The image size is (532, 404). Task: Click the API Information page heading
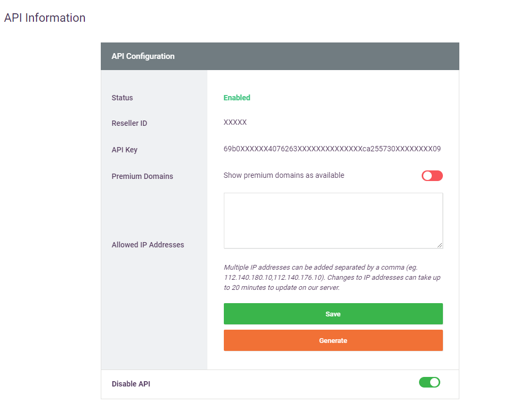[45, 18]
